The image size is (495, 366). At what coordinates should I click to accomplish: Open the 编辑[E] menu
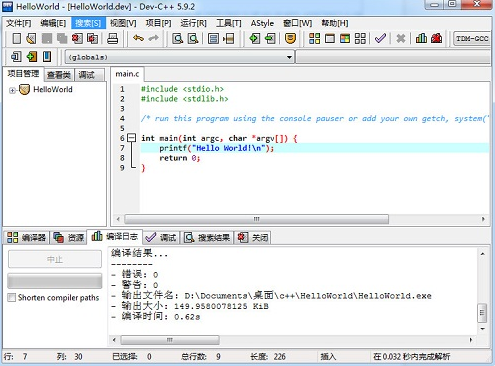pyautogui.click(x=53, y=23)
